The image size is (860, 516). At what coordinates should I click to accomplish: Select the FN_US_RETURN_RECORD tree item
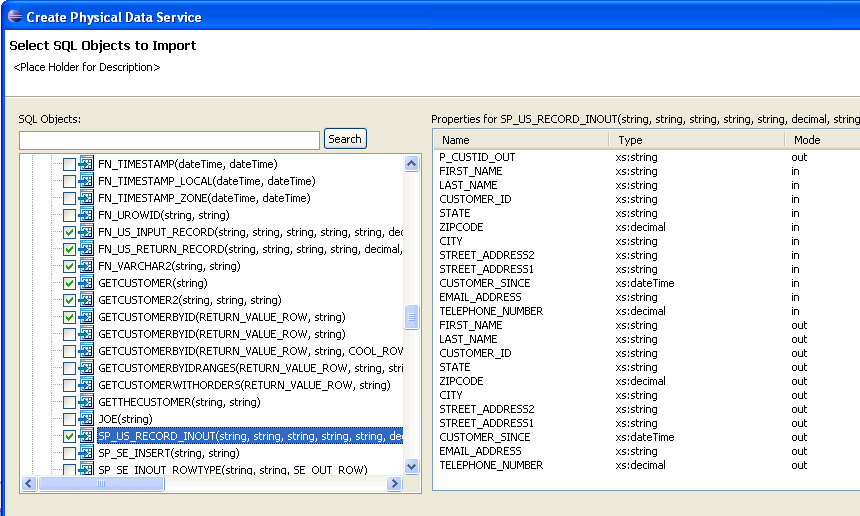pyautogui.click(x=250, y=249)
